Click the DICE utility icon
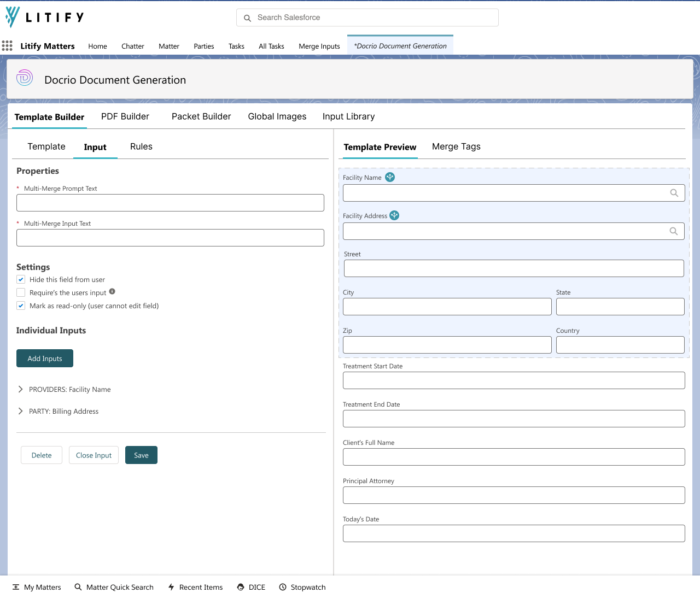This screenshot has width=700, height=599. coord(241,587)
